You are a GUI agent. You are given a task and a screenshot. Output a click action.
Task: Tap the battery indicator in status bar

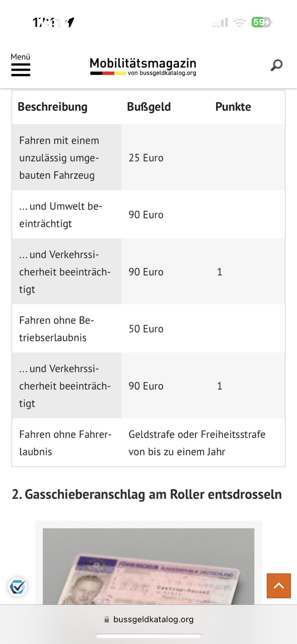261,22
